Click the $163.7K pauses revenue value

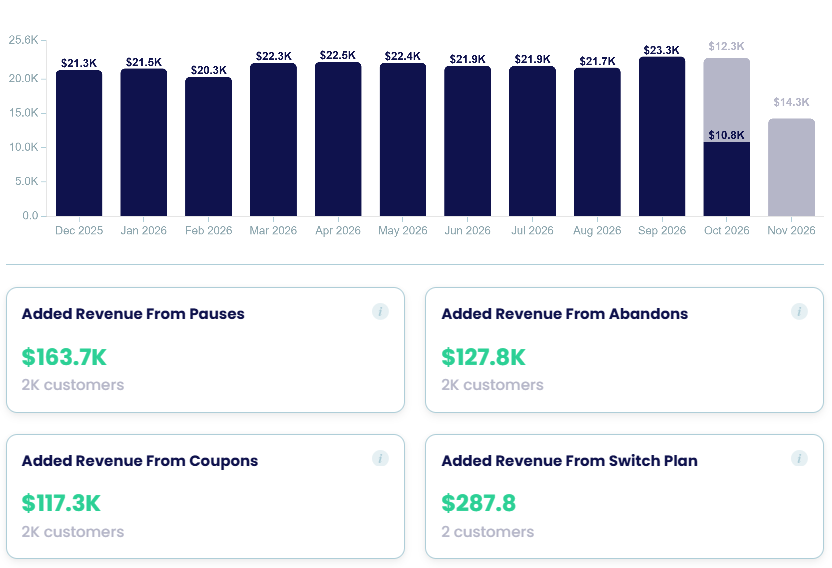64,357
